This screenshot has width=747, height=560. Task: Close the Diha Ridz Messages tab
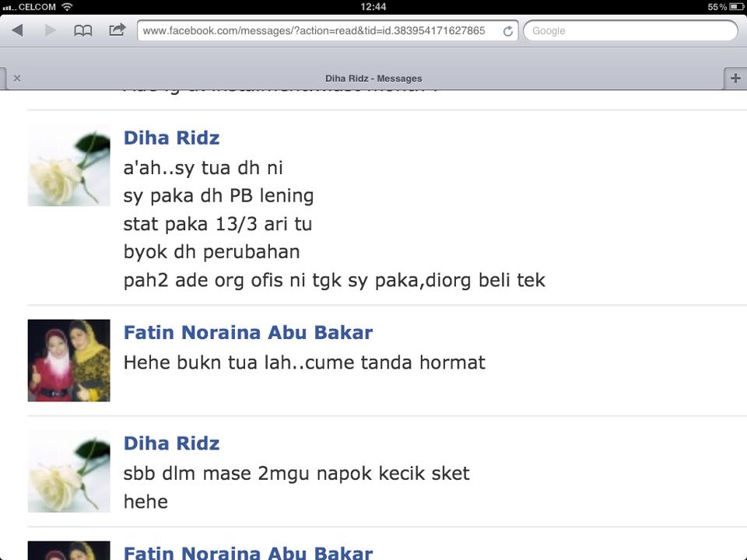(x=17, y=78)
